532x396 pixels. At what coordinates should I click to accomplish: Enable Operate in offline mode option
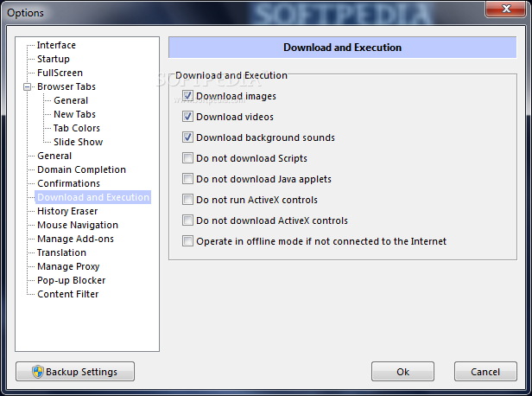187,240
